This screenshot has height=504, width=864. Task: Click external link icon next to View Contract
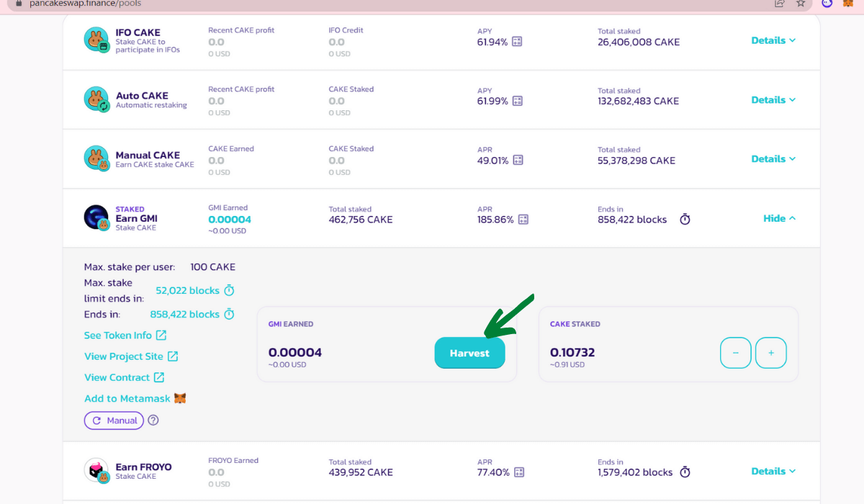[159, 377]
